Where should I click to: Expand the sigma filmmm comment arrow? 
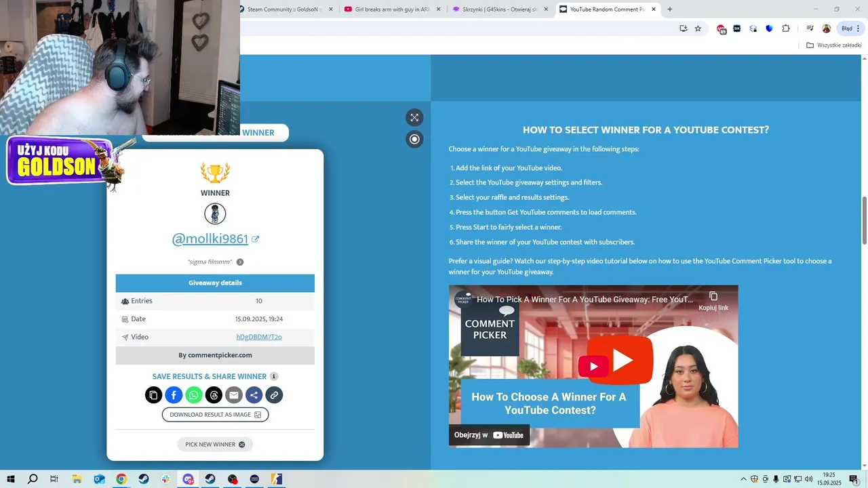[x=240, y=262]
